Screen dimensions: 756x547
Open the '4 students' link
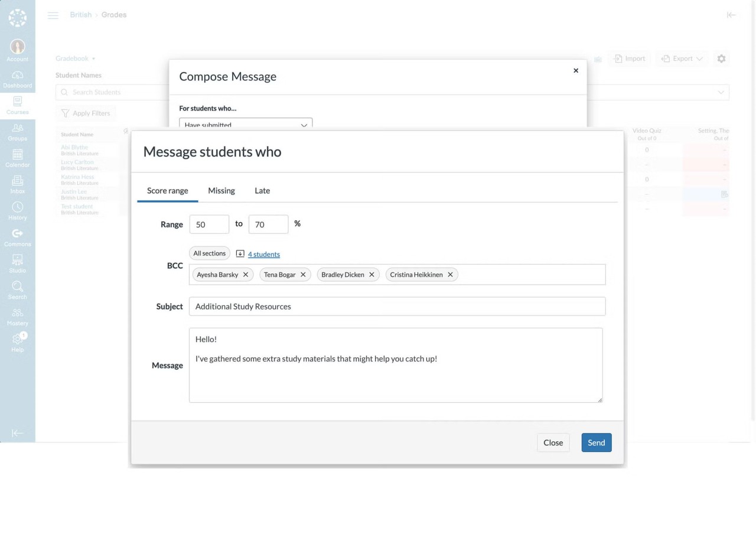263,254
